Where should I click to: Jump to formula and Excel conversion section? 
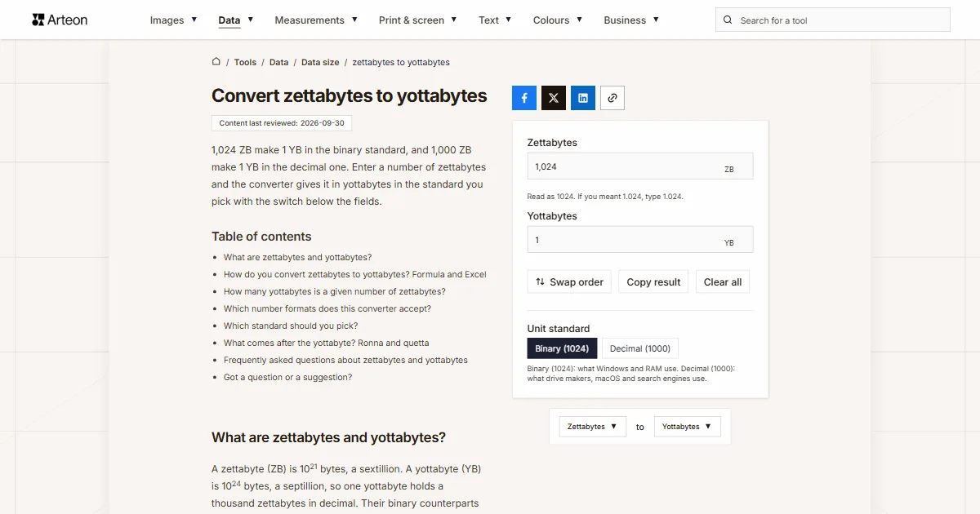pos(355,274)
